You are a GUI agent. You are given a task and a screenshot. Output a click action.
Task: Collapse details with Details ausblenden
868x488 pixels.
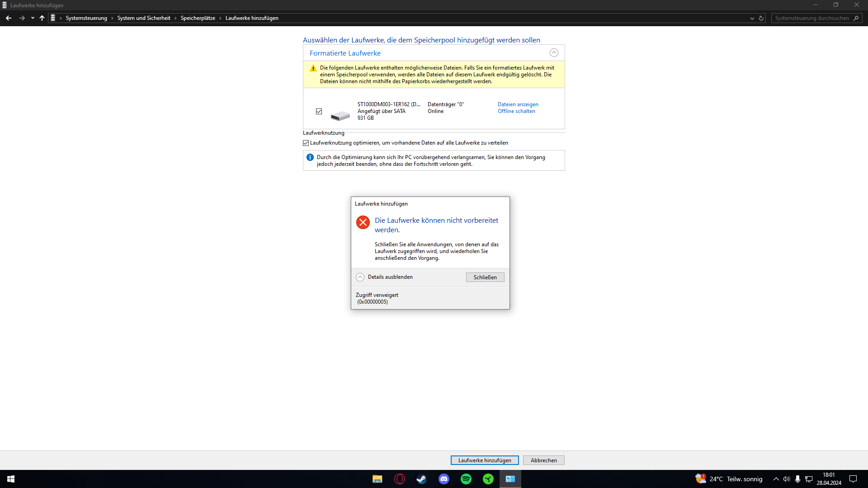coord(360,277)
